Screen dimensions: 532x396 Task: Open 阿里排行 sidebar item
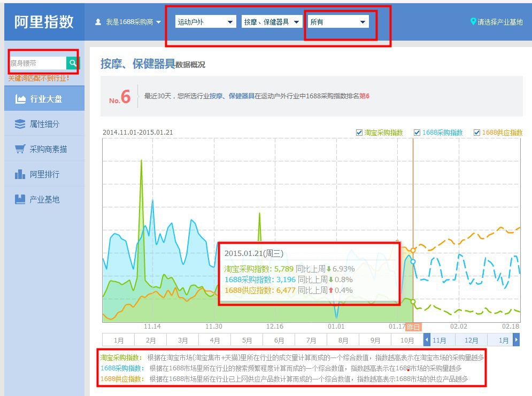pyautogui.click(x=44, y=174)
